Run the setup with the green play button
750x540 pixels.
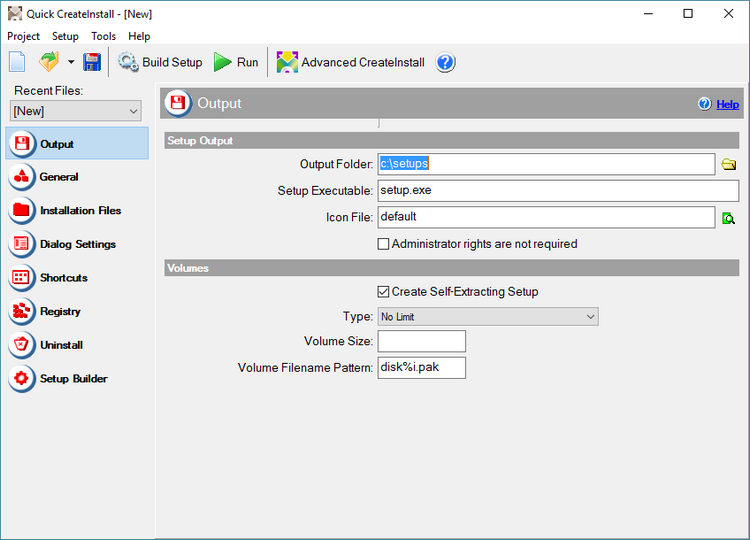[x=236, y=62]
